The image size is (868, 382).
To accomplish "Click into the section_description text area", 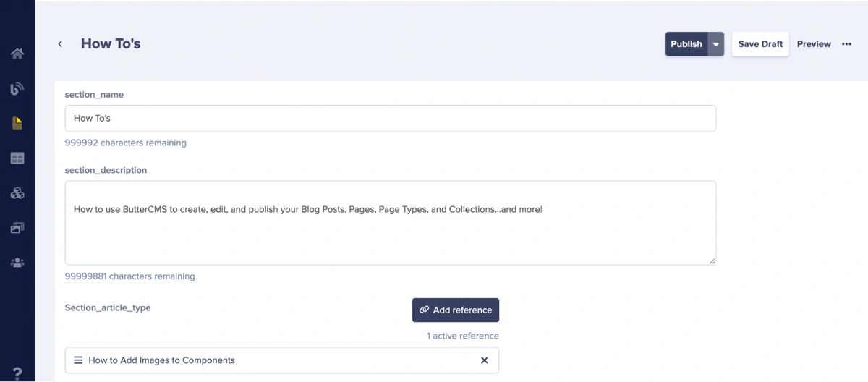I will tap(391, 223).
